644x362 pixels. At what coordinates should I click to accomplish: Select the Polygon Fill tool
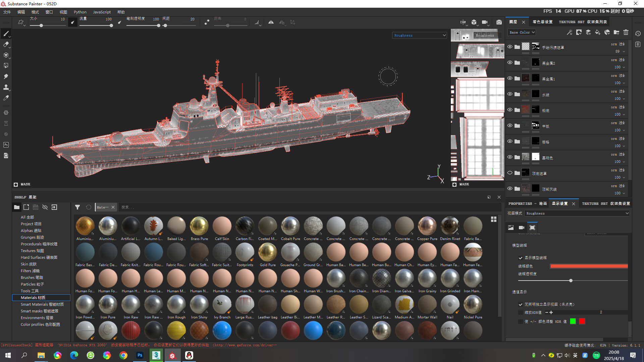pos(6,66)
